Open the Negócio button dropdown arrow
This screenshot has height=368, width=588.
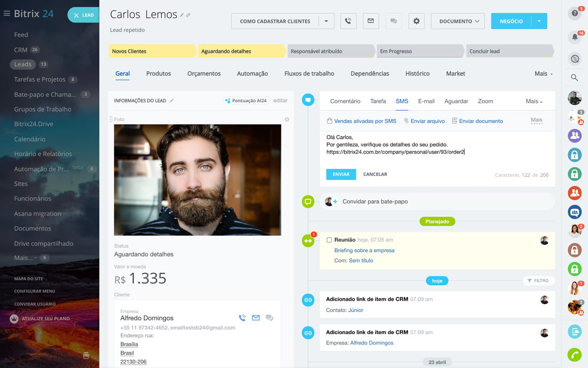539,21
